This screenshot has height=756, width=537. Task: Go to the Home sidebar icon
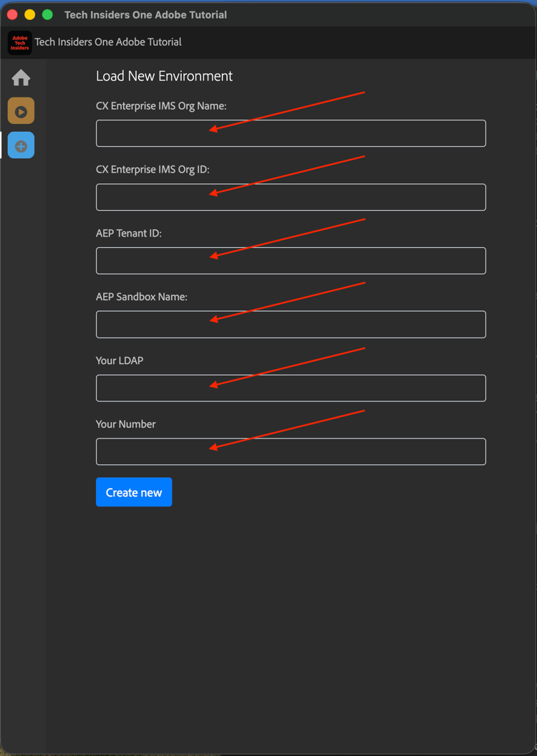(21, 77)
